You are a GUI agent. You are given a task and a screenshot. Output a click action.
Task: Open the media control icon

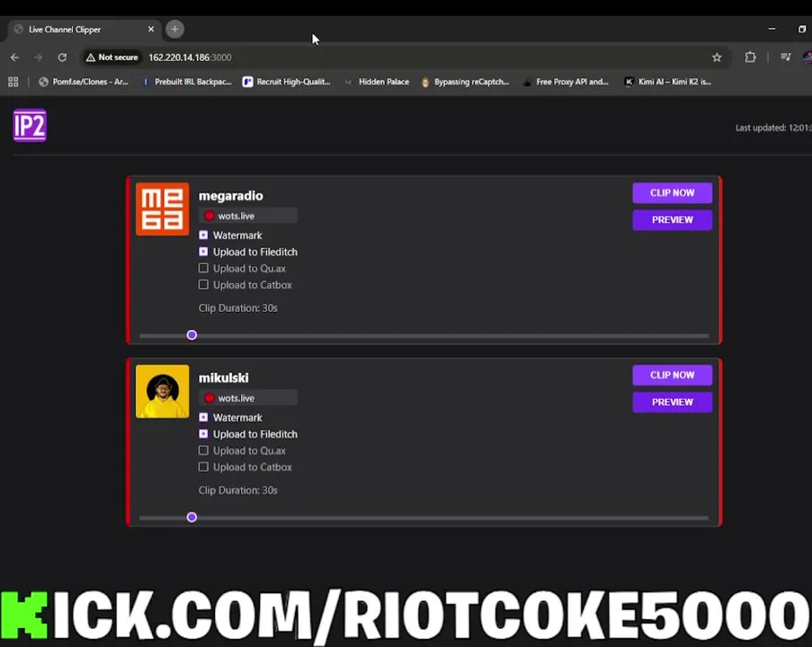click(x=786, y=58)
